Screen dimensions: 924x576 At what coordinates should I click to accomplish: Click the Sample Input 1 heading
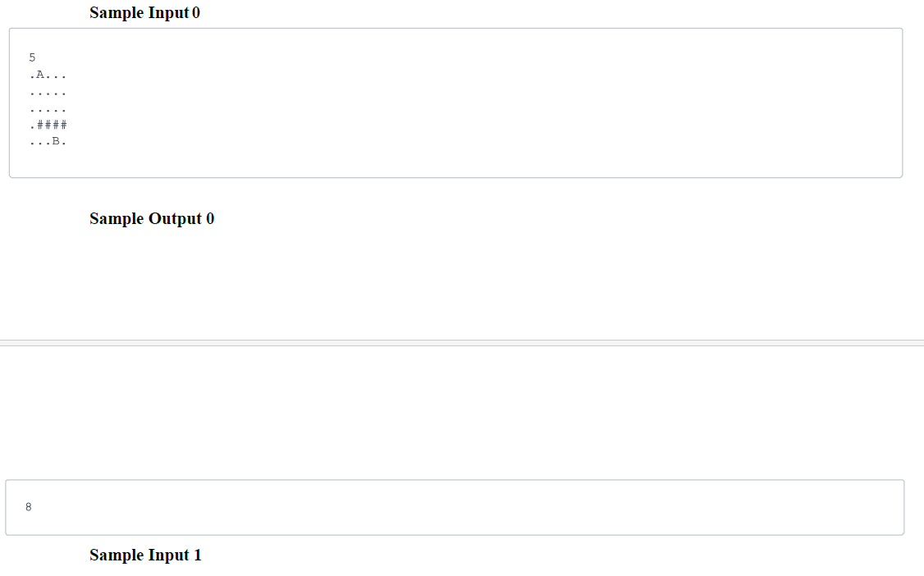tap(145, 555)
